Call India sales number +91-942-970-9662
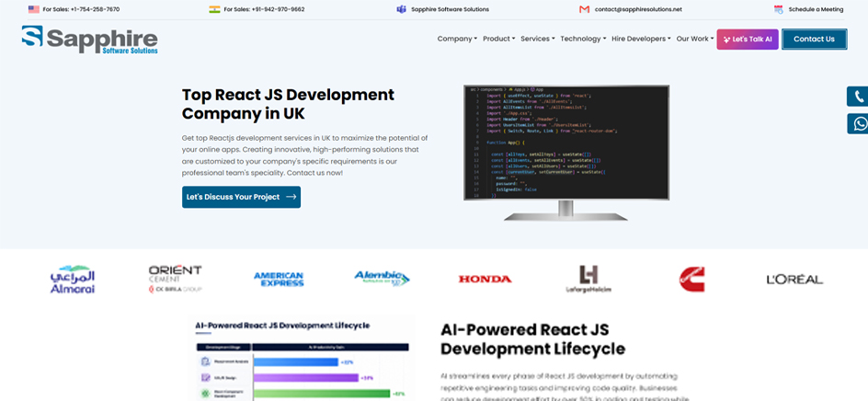868x401 pixels. pos(264,9)
